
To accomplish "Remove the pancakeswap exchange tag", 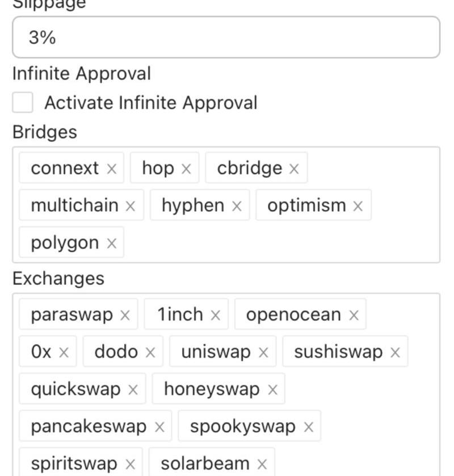I will (x=159, y=427).
